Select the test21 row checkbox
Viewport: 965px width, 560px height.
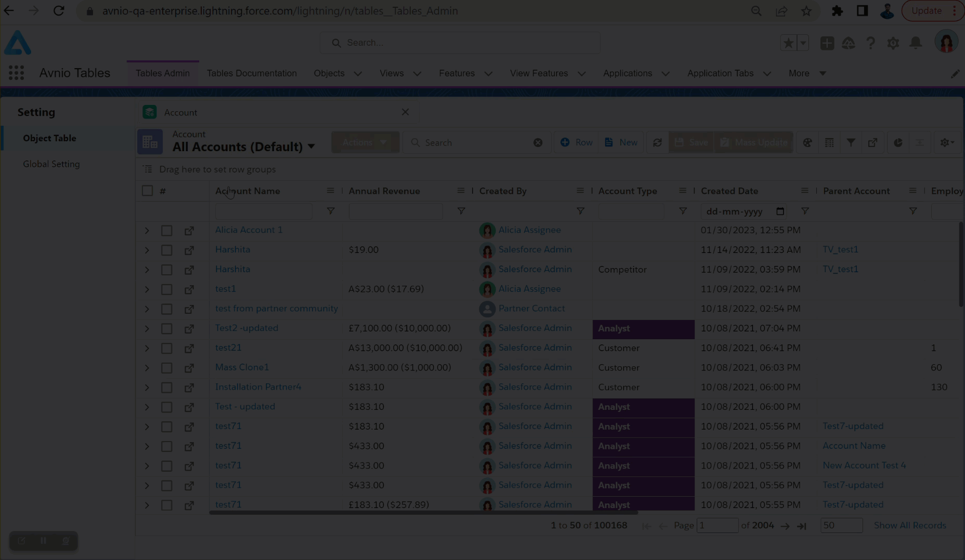[x=166, y=349]
